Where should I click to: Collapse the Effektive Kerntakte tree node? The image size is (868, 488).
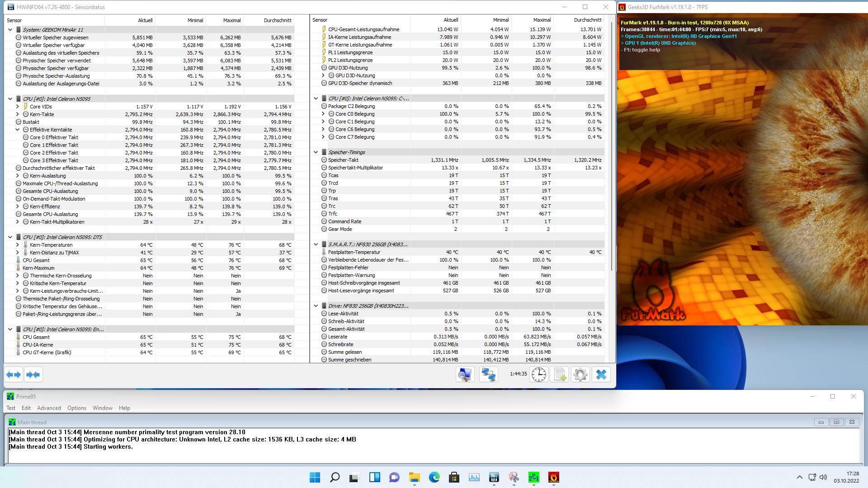[x=18, y=130]
